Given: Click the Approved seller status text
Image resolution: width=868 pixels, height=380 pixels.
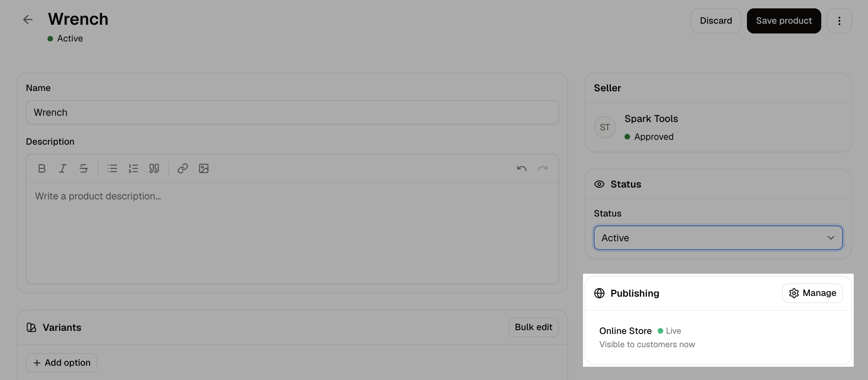Looking at the screenshot, I should pos(654,137).
